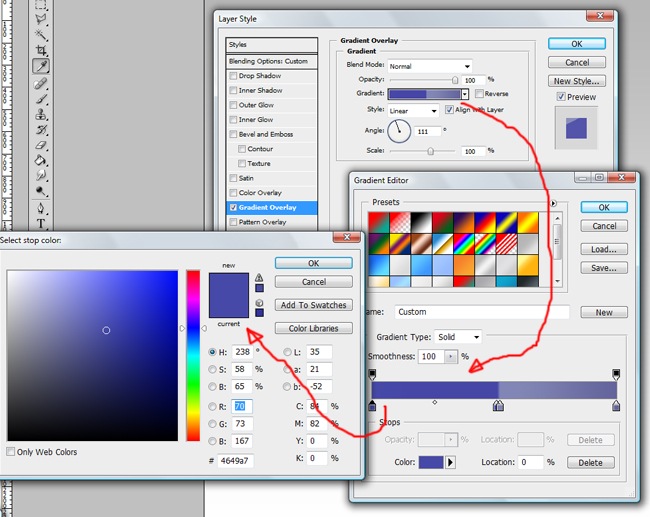650x517 pixels.
Task: Select the Clone Stamp tool
Action: point(42,113)
